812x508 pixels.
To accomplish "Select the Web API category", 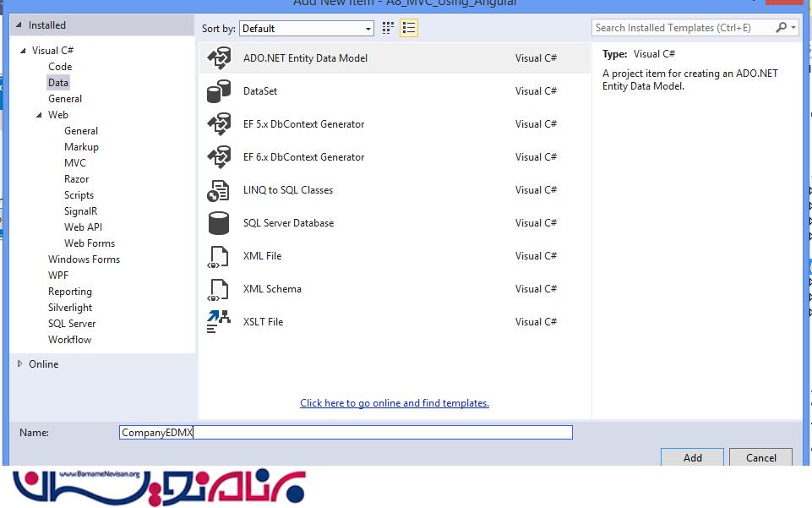I will 83,227.
